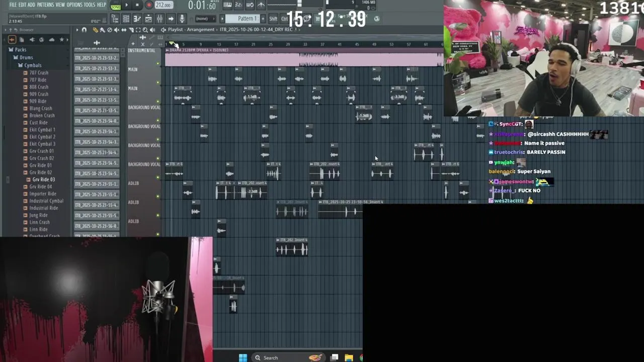Click the 0:01:60 time display

click(x=202, y=6)
